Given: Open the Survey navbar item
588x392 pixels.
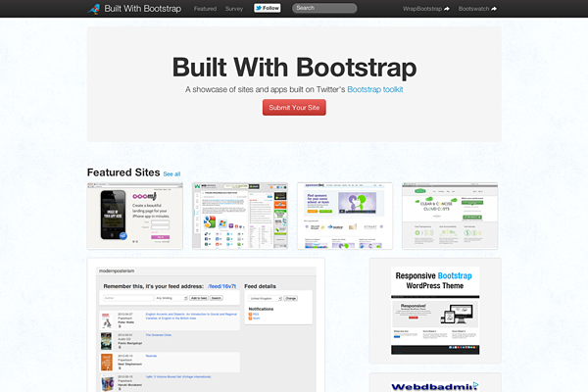Looking at the screenshot, I should coord(234,9).
